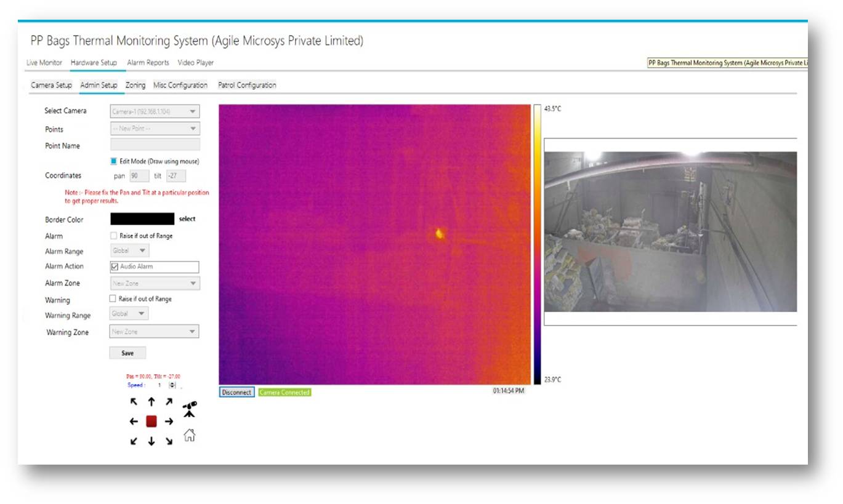843x504 pixels.
Task: Open the Select Camera dropdown
Action: (153, 111)
